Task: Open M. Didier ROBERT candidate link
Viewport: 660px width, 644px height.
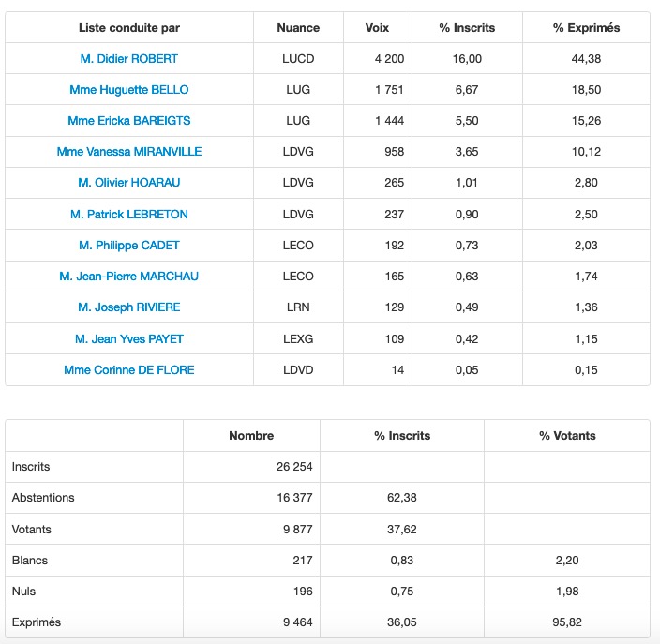Action: [129, 59]
